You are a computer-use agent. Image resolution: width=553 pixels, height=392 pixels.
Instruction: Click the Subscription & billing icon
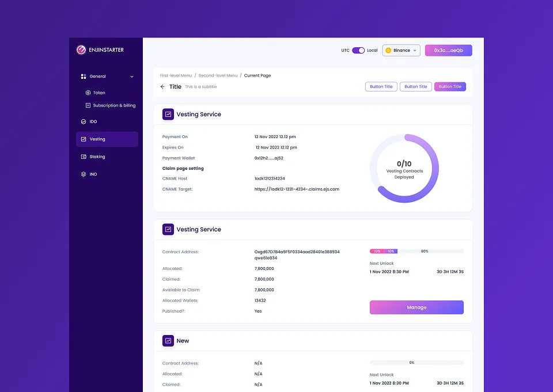point(88,105)
